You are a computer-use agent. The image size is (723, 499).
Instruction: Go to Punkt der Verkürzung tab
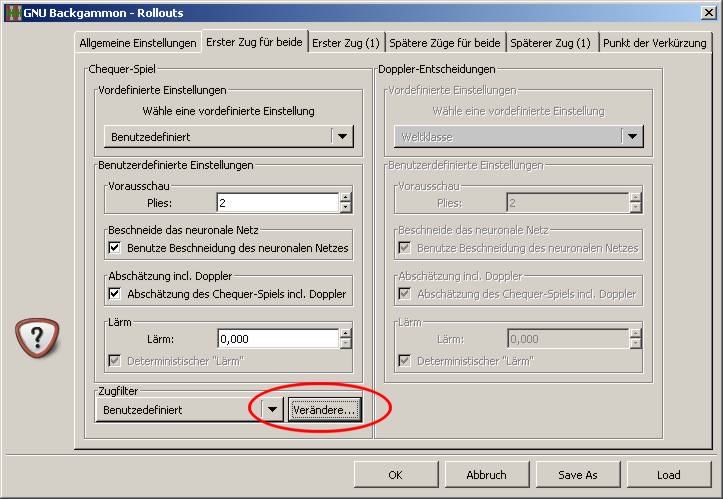click(654, 43)
